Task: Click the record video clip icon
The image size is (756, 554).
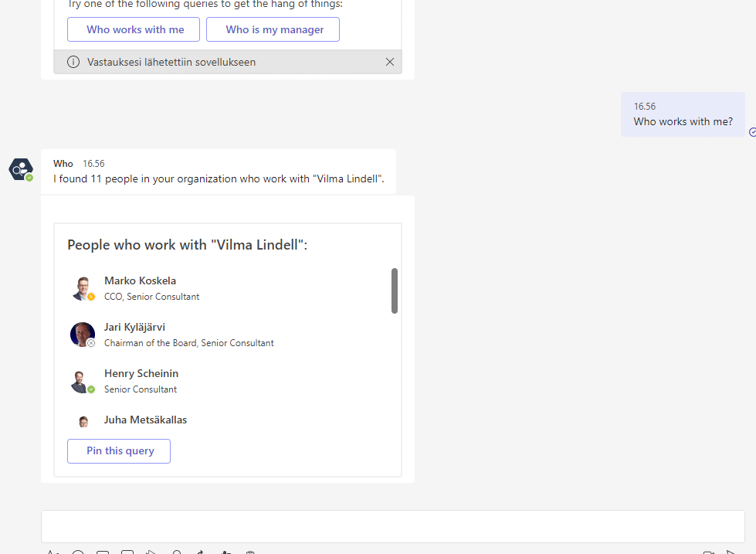Action: click(x=709, y=552)
